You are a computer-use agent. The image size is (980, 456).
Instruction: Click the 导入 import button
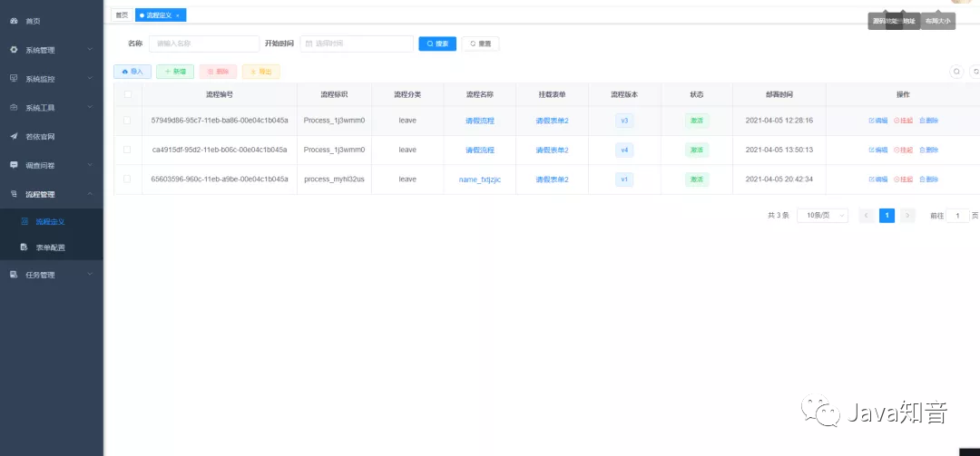132,72
